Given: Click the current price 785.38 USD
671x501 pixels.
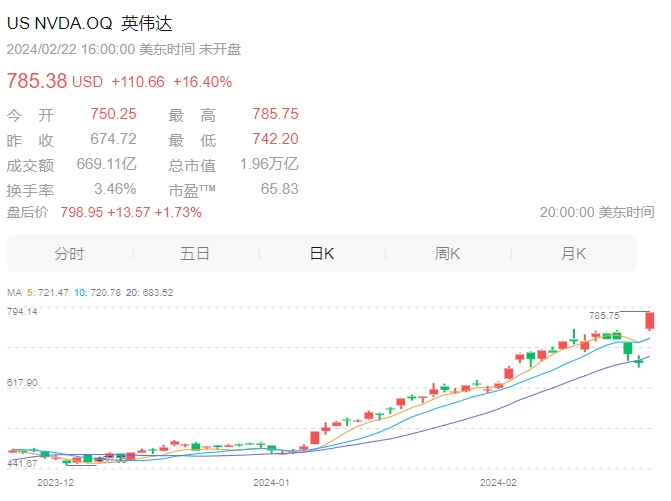Looking at the screenshot, I should point(55,81).
